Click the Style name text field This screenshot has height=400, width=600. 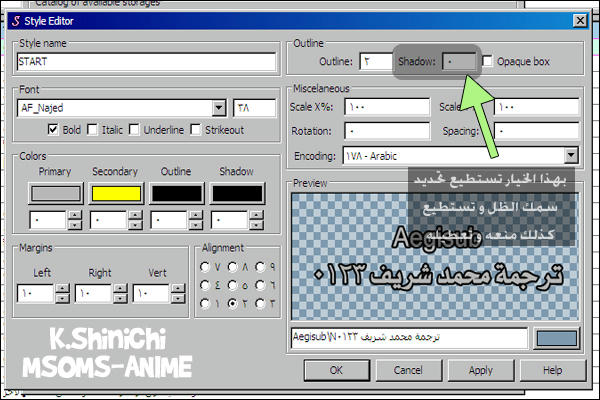pos(146,62)
